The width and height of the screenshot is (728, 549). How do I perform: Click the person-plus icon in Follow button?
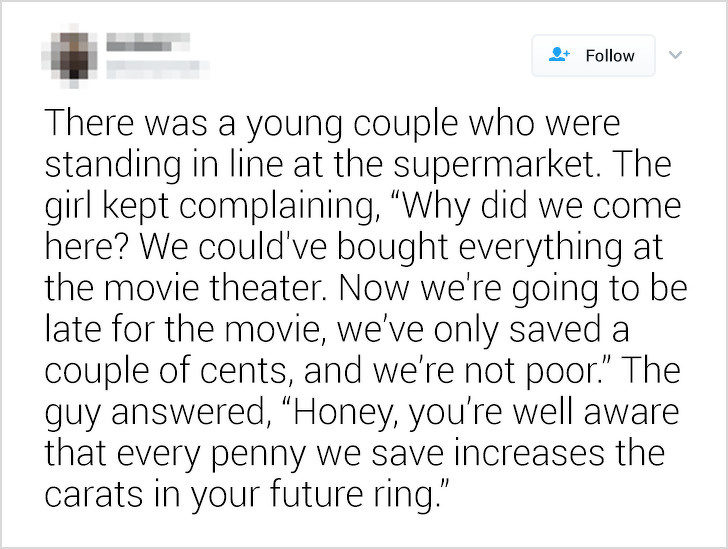559,54
